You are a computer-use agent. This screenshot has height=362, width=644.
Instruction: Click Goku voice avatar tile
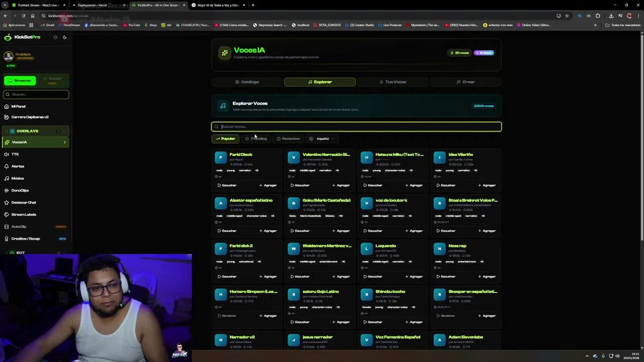[294, 204]
